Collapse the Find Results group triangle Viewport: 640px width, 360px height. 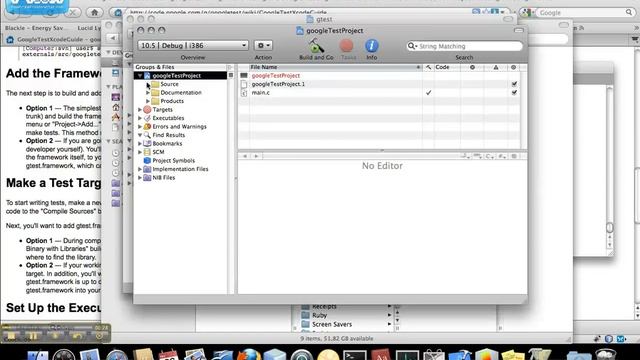click(x=140, y=135)
